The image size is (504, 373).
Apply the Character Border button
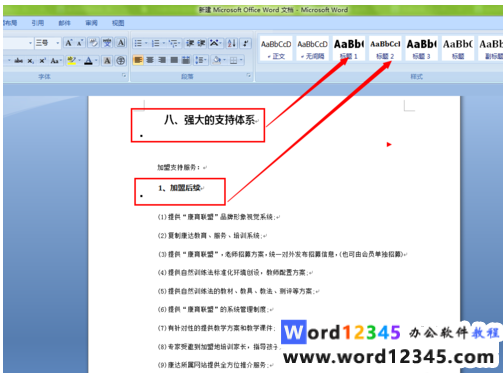coord(121,43)
